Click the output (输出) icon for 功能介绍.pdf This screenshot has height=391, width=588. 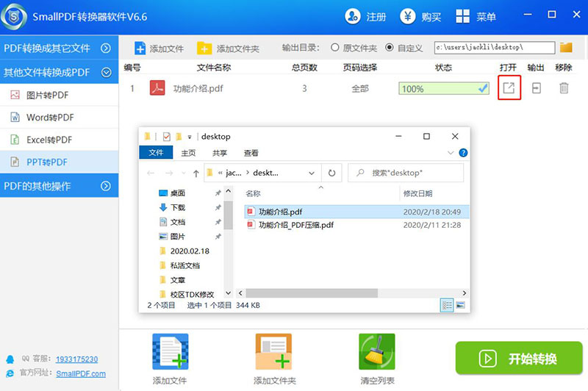coord(537,88)
